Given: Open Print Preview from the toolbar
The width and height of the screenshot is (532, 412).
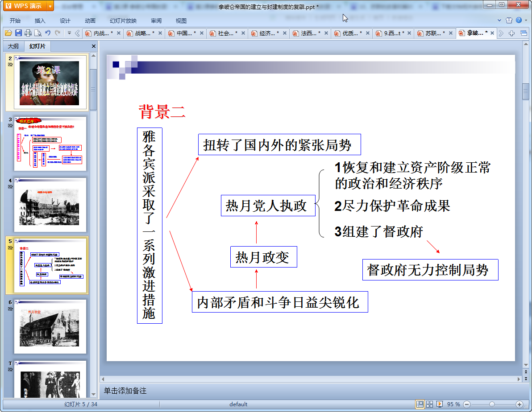Looking at the screenshot, I should (x=38, y=33).
